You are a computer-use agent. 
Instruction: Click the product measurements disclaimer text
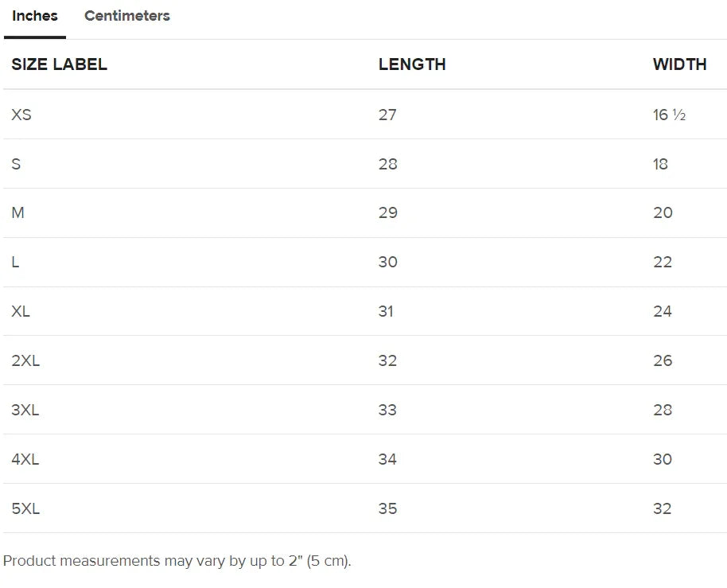(x=177, y=561)
